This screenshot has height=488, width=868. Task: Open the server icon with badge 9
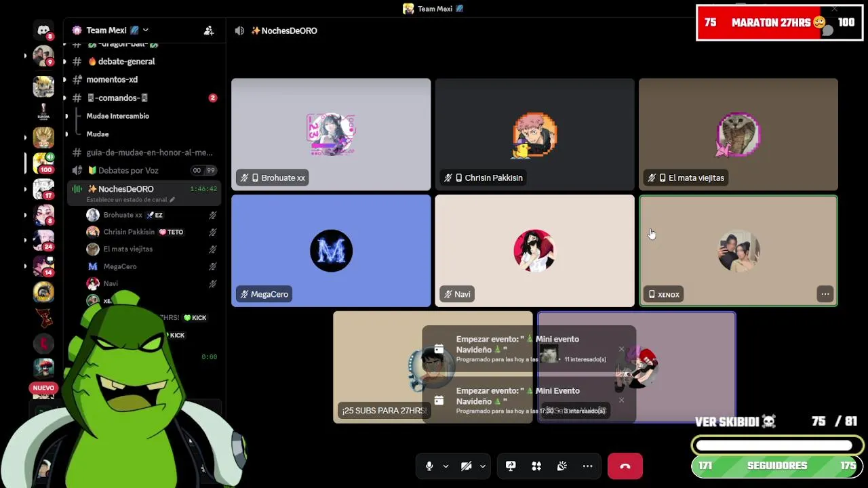43,56
